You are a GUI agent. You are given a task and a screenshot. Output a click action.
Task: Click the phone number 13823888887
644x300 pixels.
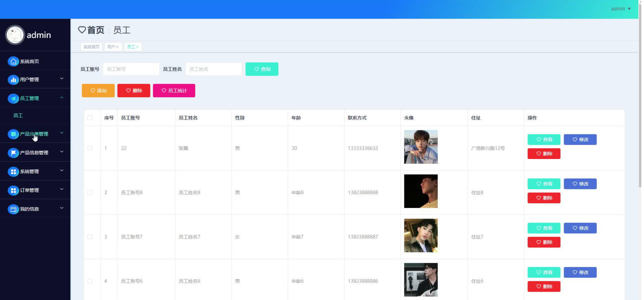[x=363, y=237]
